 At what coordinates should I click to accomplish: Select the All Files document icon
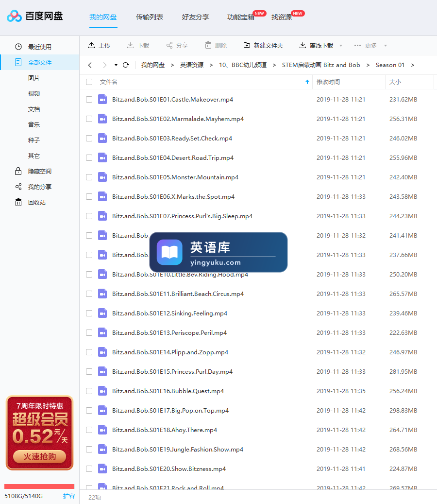click(18, 62)
